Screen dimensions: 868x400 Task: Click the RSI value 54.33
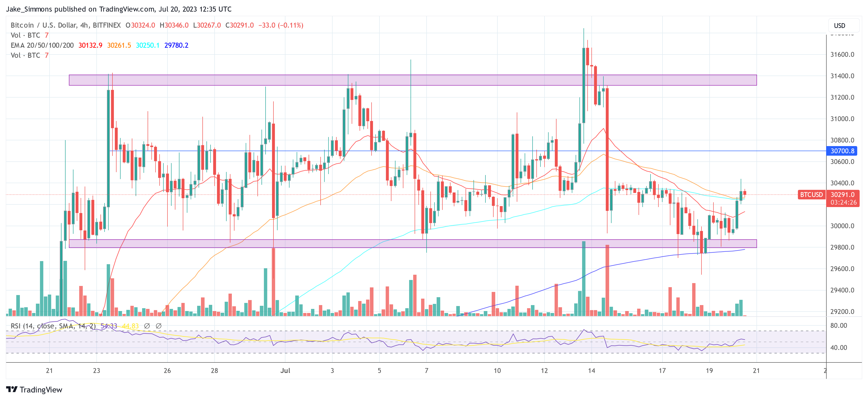109,326
